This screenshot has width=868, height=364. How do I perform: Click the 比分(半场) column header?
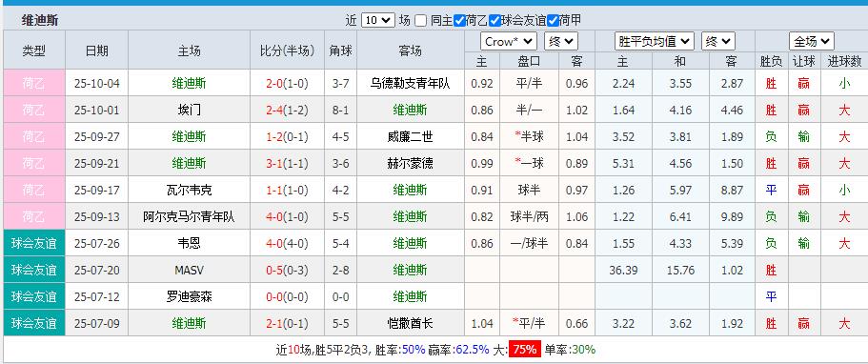(287, 51)
